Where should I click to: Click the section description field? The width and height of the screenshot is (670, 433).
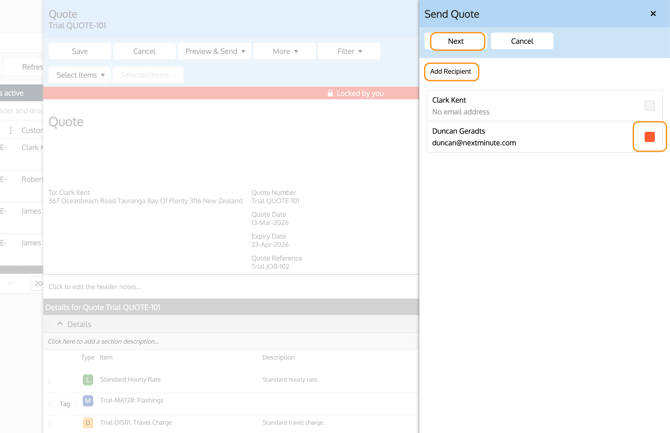(x=231, y=341)
